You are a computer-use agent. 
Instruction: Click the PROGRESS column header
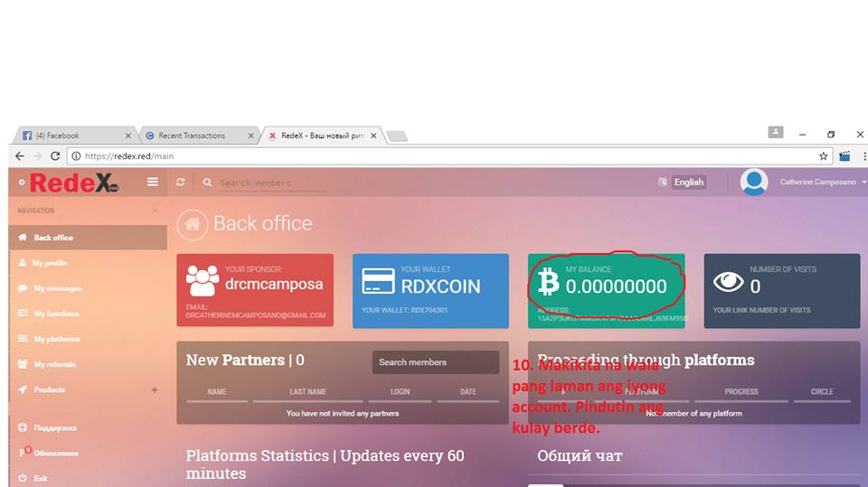click(x=741, y=392)
